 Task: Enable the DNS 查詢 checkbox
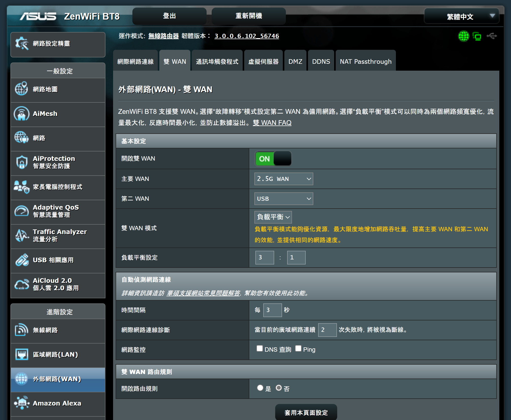tap(259, 348)
